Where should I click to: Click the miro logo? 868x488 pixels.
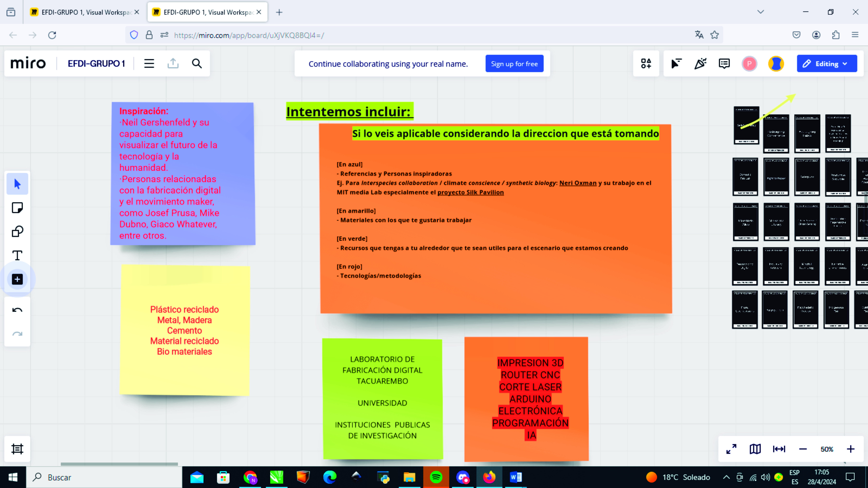coord(28,63)
